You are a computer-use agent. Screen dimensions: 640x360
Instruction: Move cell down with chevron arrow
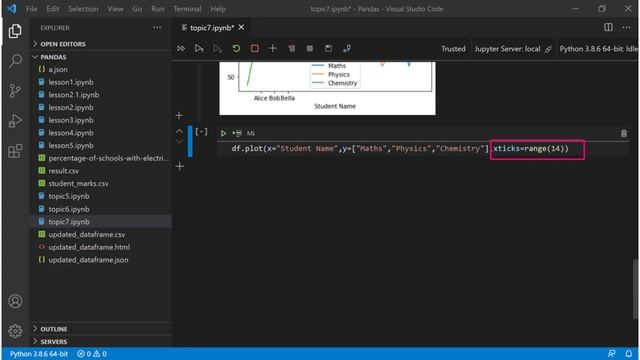[x=179, y=141]
